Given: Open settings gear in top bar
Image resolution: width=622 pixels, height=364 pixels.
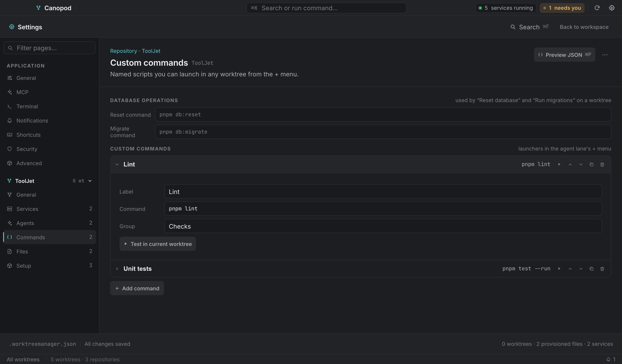Looking at the screenshot, I should coord(611,8).
